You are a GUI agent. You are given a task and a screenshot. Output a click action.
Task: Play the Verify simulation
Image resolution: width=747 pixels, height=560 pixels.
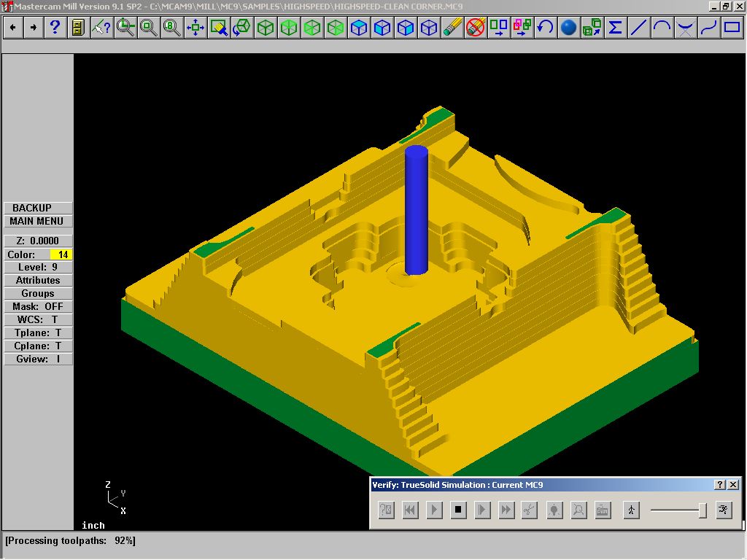pos(434,510)
